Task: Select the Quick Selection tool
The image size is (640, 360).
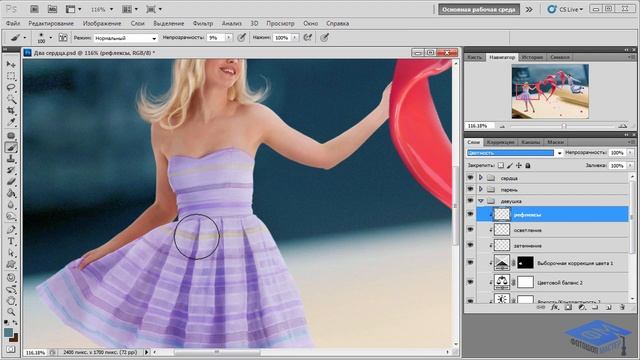Action: [x=11, y=99]
